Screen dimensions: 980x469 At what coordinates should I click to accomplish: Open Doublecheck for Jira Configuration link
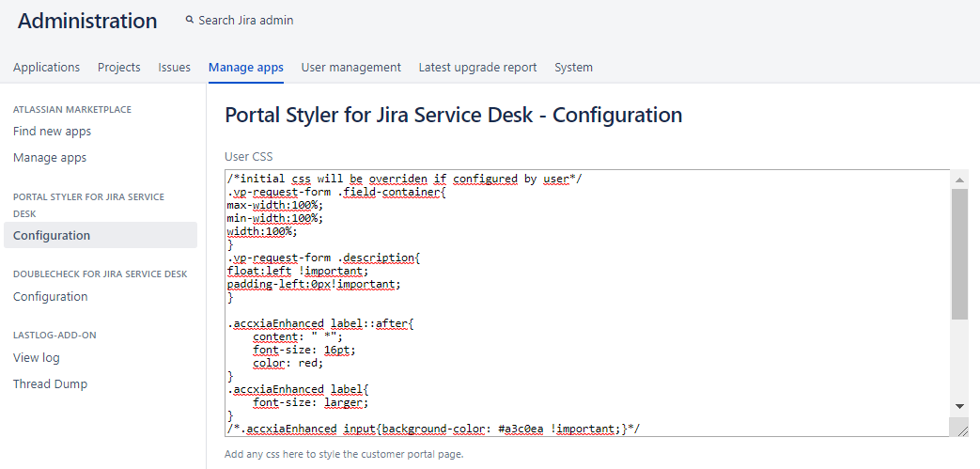click(x=51, y=296)
